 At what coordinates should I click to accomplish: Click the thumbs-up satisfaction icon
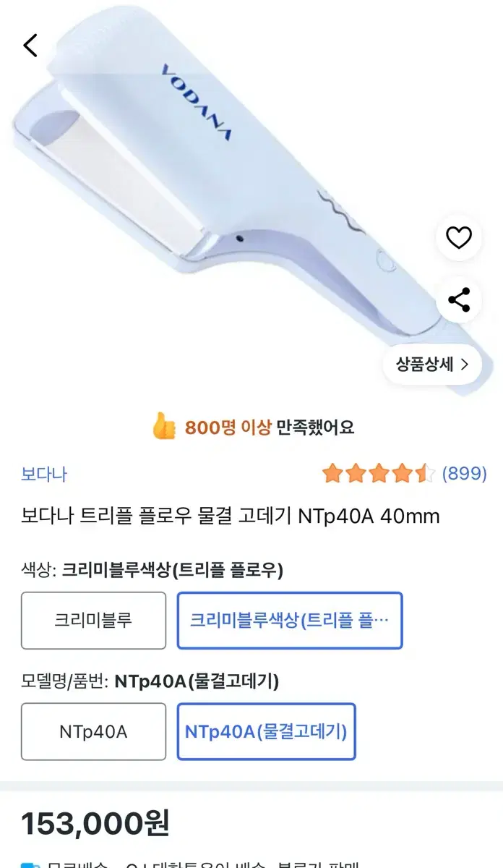coord(164,427)
